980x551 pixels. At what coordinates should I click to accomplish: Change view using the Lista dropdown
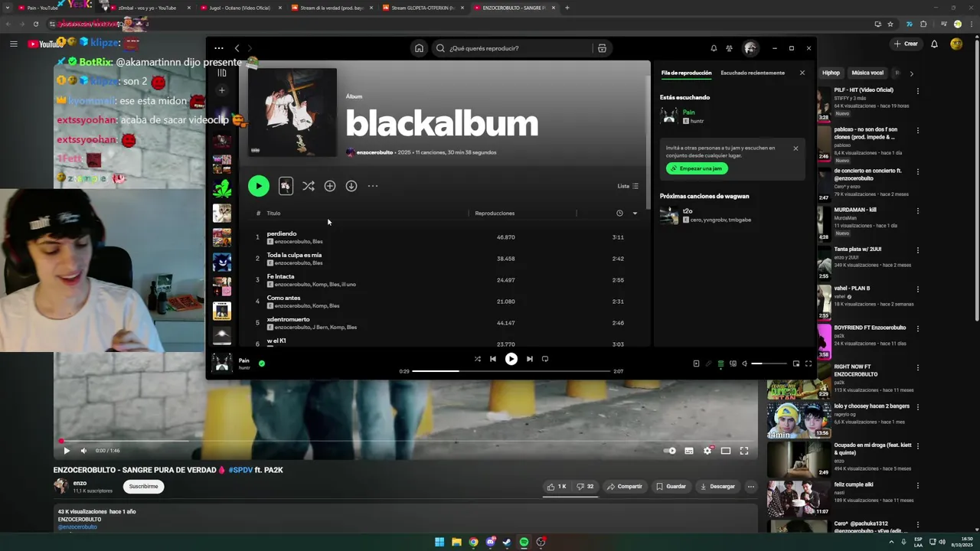(x=628, y=186)
